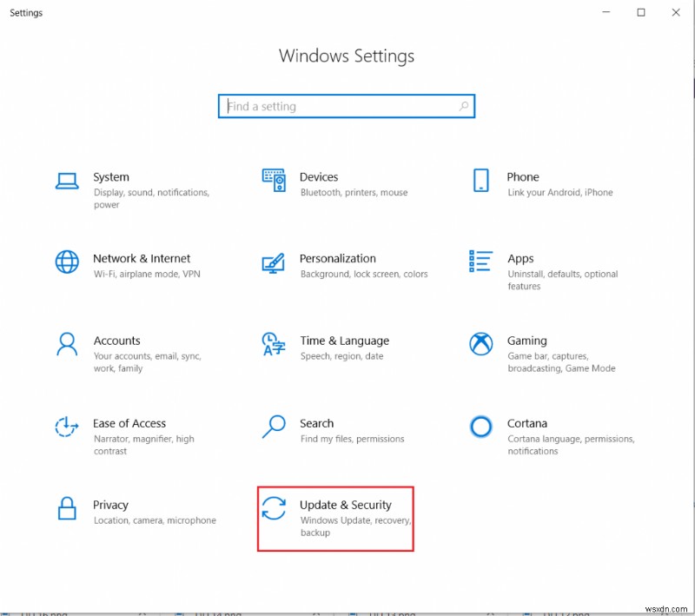
Task: Open Update & Security settings
Action: click(347, 504)
